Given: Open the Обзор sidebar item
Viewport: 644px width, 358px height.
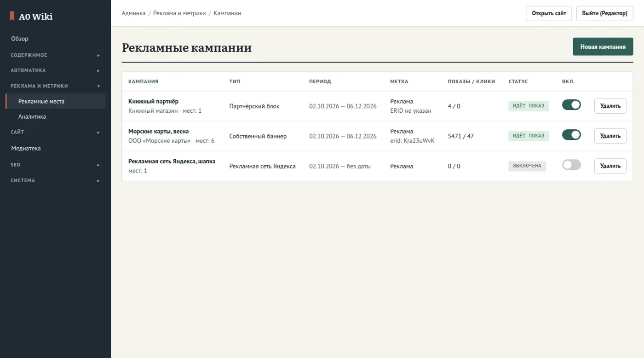Looking at the screenshot, I should click(55, 39).
